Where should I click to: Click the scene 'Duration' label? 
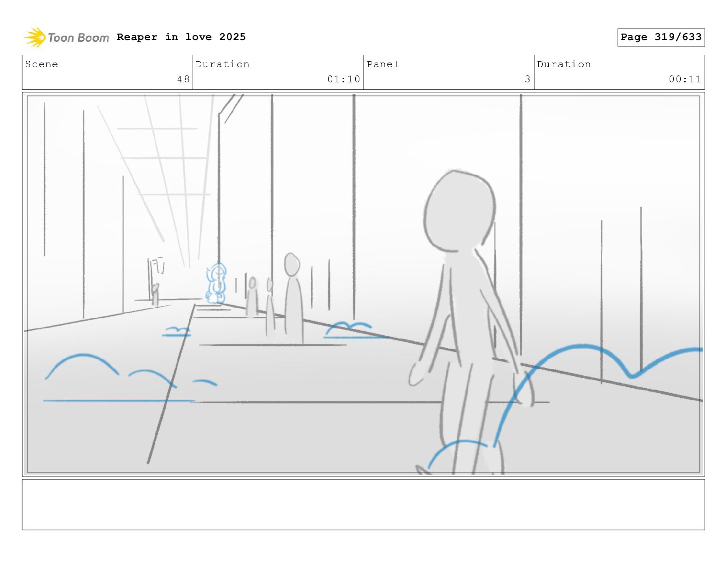coord(222,64)
